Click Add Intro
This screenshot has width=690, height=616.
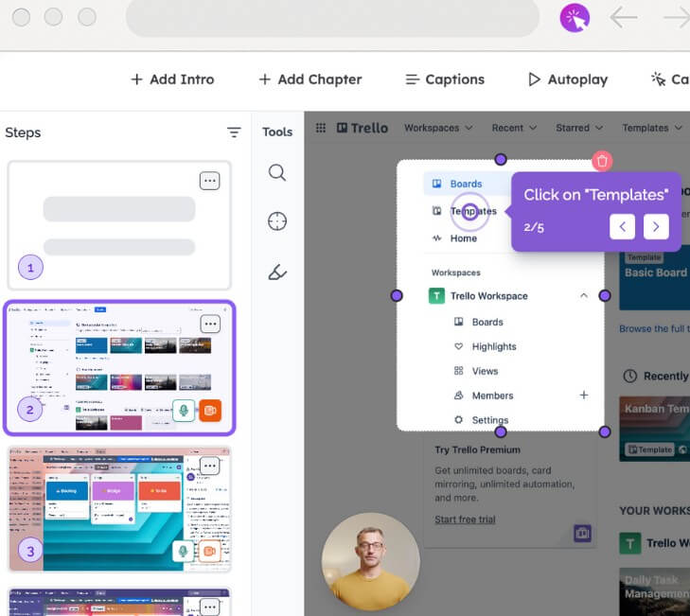click(x=172, y=79)
